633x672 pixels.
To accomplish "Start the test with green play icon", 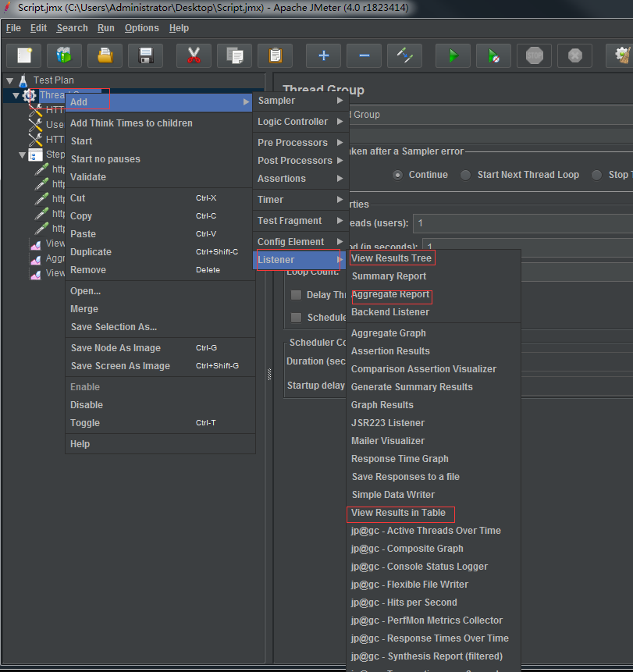I will point(453,55).
